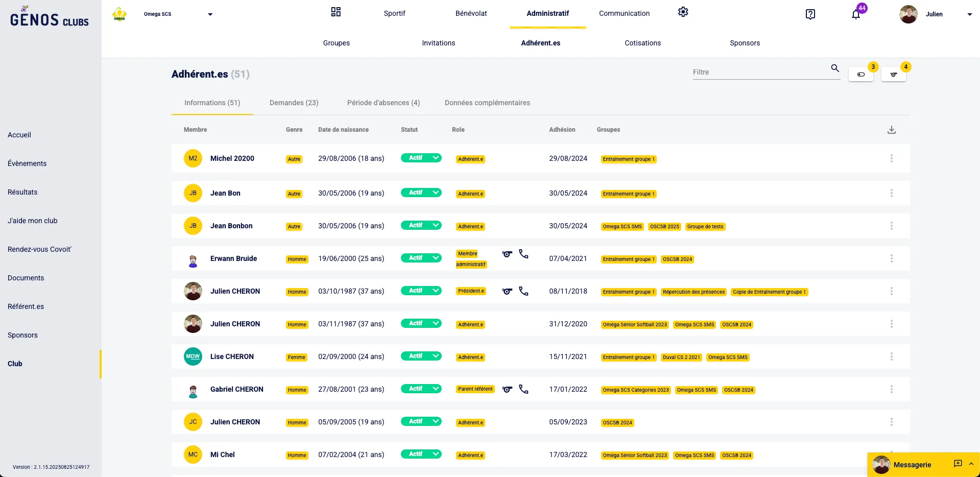Screen dimensions: 980x477
Task: Click the phone icon in Gabriel CHERON's row
Action: [523, 389]
